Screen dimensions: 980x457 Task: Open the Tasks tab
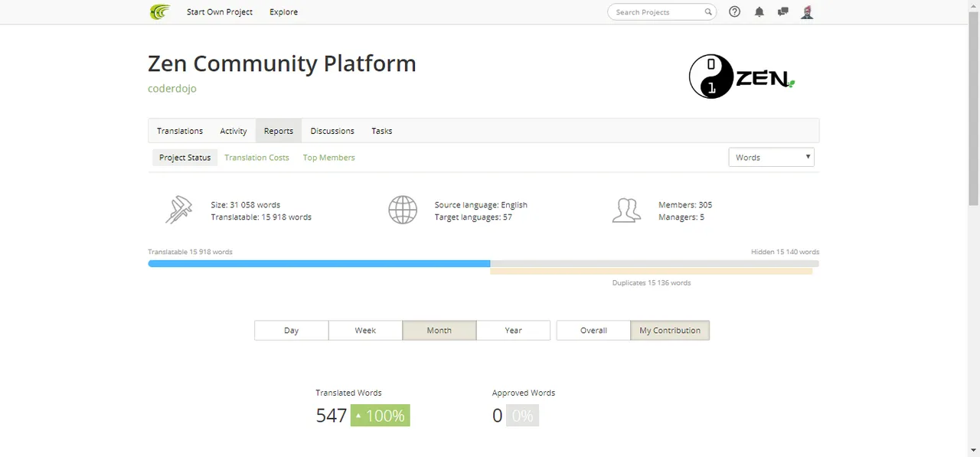[382, 131]
